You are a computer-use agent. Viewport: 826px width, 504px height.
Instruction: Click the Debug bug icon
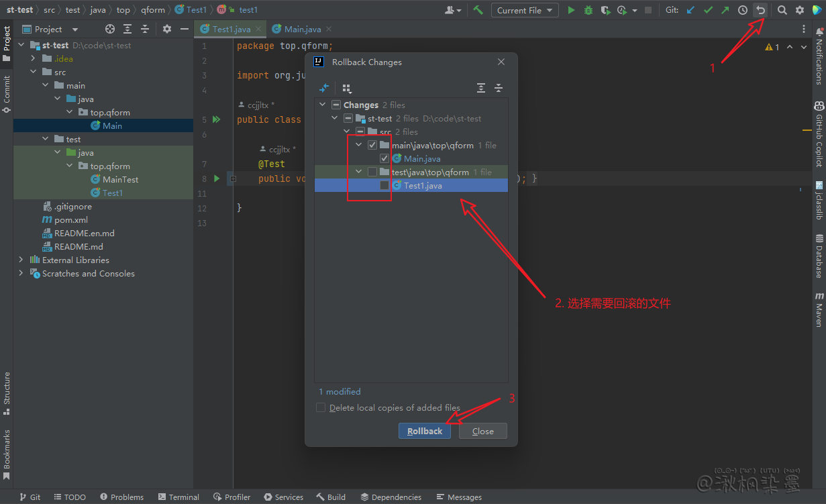click(588, 10)
